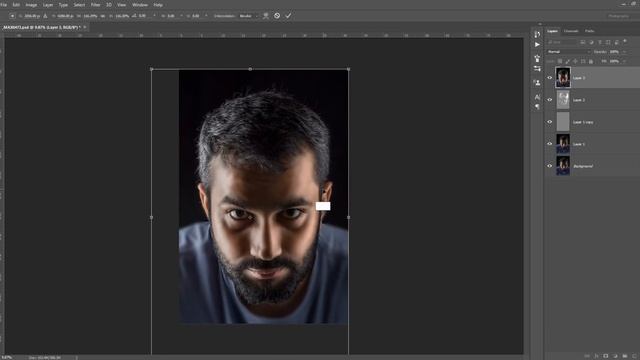Toggle maintain aspect ratio link icon
The width and height of the screenshot is (640, 360).
pyautogui.click(x=102, y=16)
